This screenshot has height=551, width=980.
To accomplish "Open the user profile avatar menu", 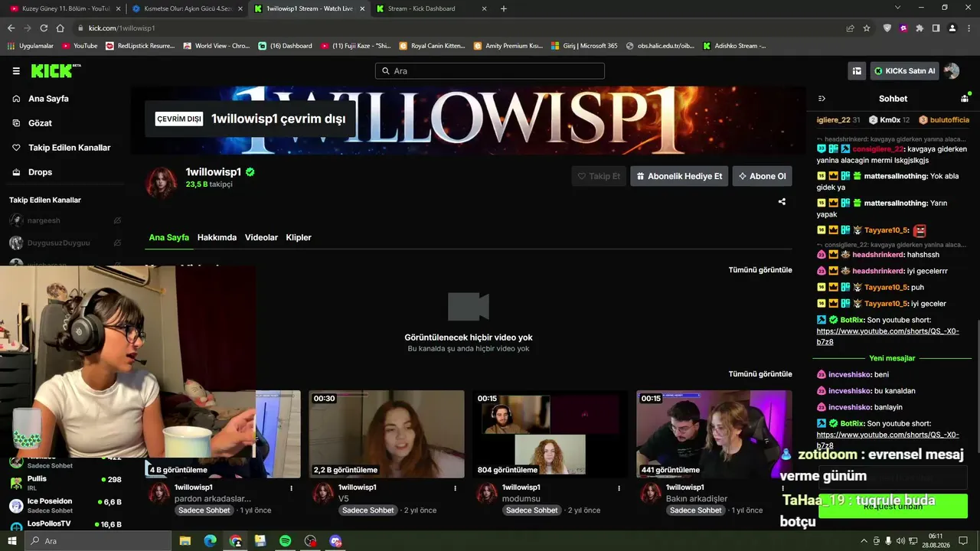I will pos(952,71).
